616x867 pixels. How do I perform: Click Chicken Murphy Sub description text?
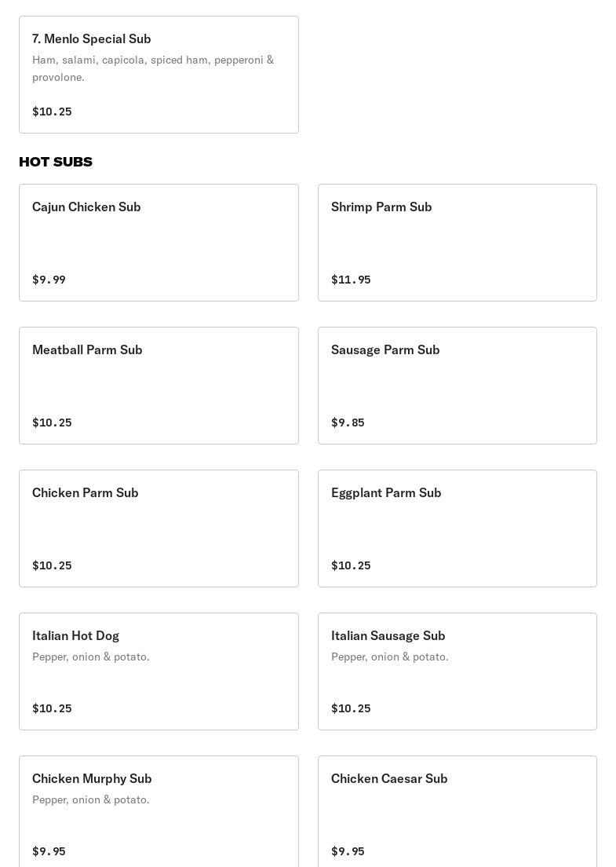[91, 799]
